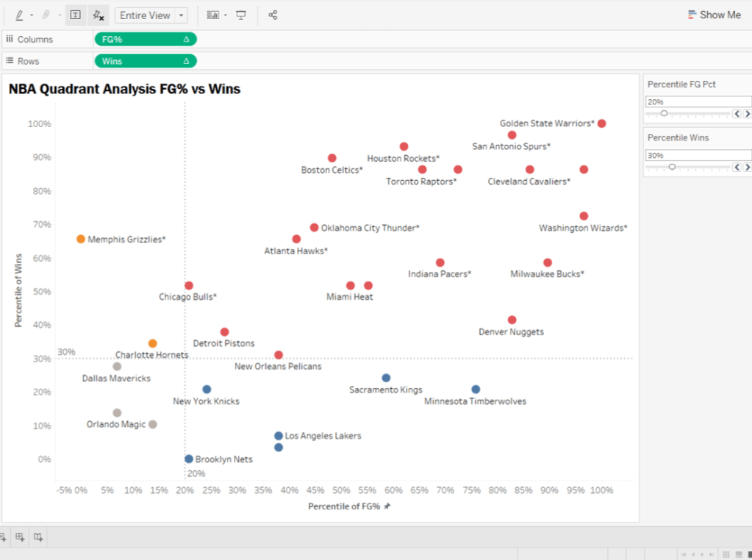
Task: Enter presentation mode
Action: [x=243, y=15]
